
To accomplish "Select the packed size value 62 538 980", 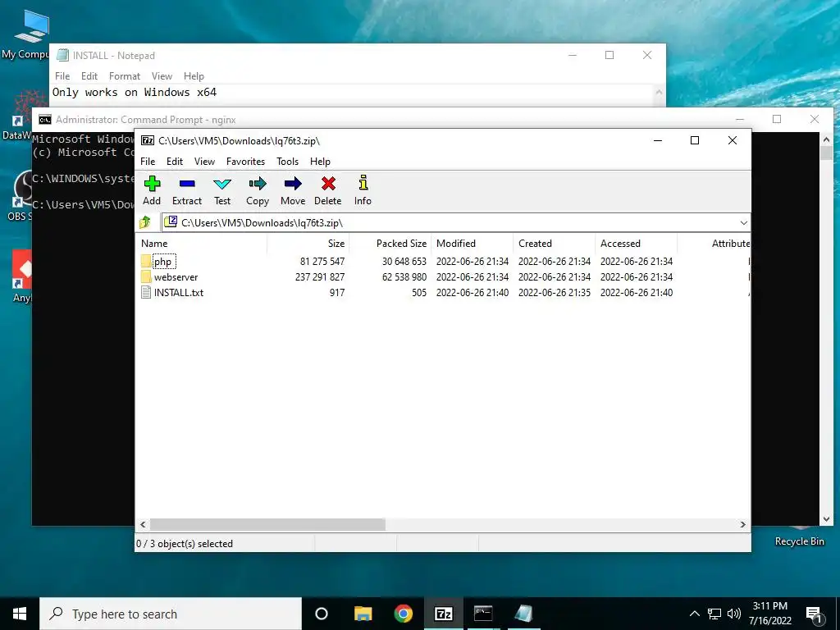I will (x=404, y=277).
